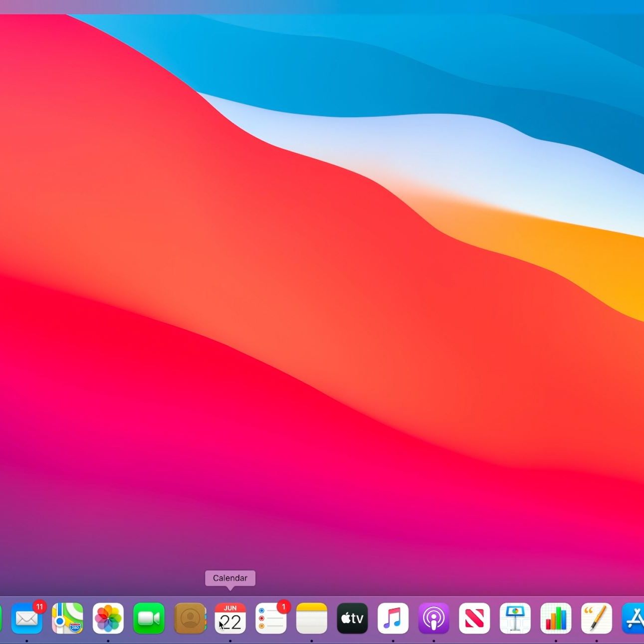Start FaceTime from the Dock
The height and width of the screenshot is (644, 644).
click(x=149, y=619)
